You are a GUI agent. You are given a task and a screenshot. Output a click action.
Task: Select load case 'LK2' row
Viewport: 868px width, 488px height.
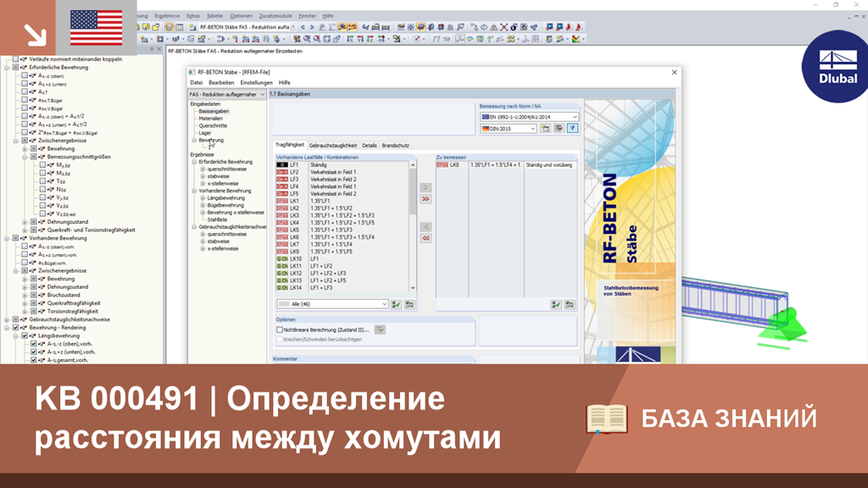tap(342, 208)
